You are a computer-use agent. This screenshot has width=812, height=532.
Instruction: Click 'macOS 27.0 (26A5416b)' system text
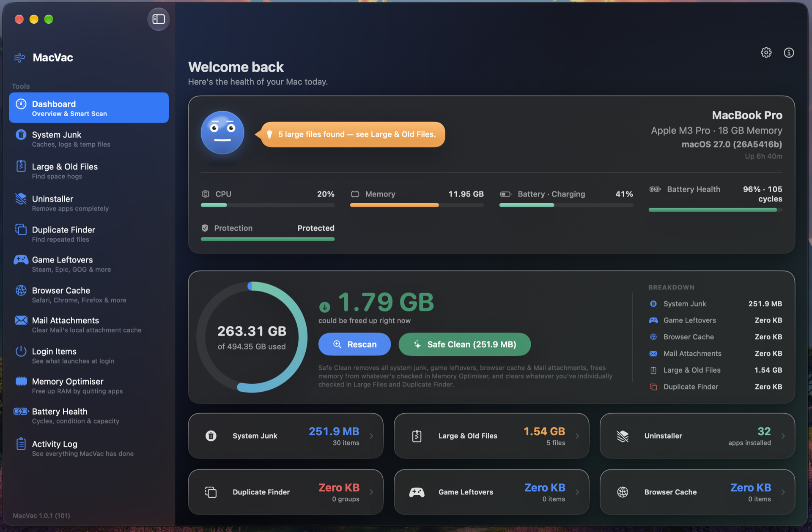click(x=732, y=144)
